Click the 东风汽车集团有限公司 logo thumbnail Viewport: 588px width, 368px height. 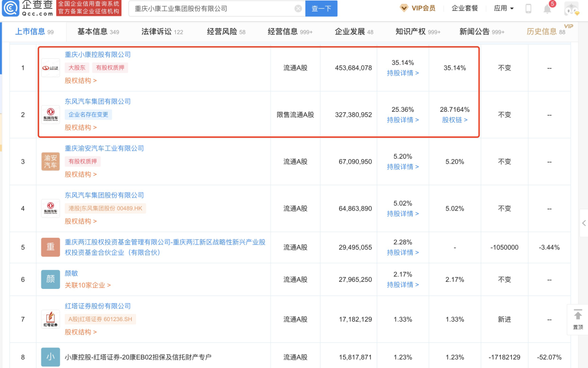point(50,114)
